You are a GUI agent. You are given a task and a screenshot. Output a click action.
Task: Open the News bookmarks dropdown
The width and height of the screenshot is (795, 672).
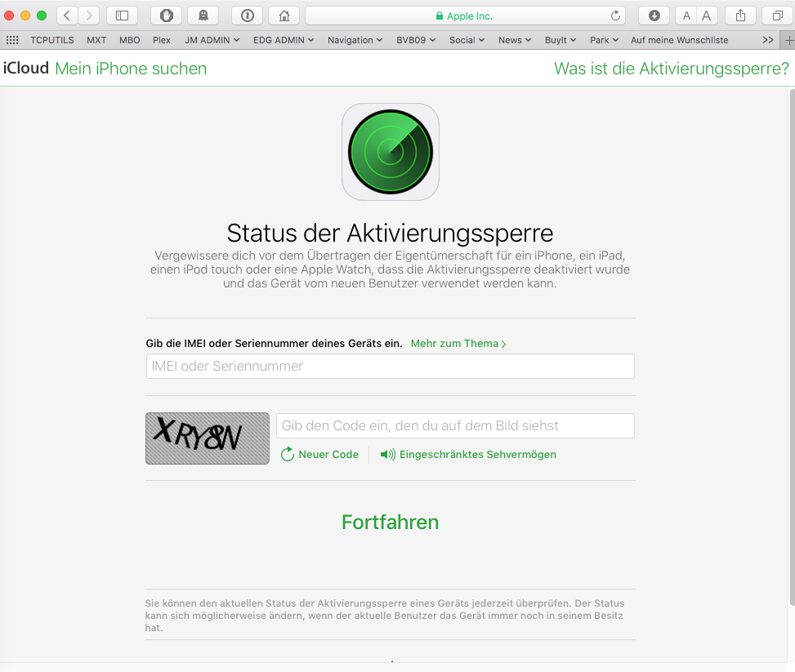tap(515, 40)
